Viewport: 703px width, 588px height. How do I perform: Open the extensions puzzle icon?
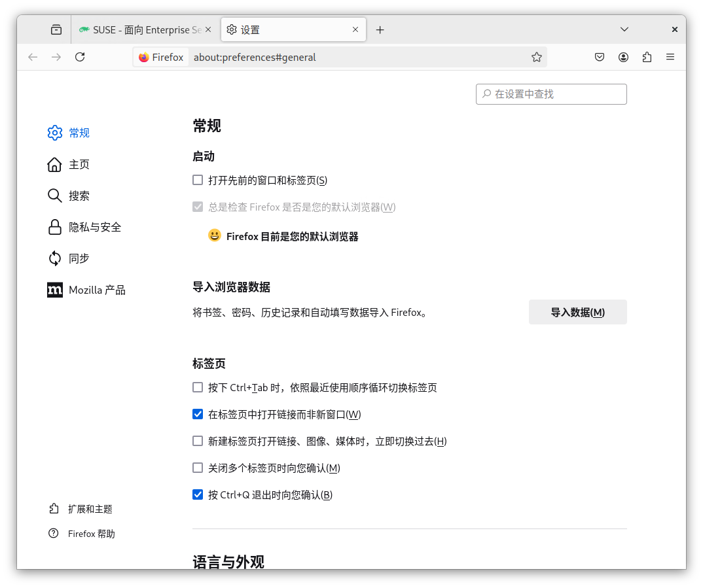click(647, 57)
